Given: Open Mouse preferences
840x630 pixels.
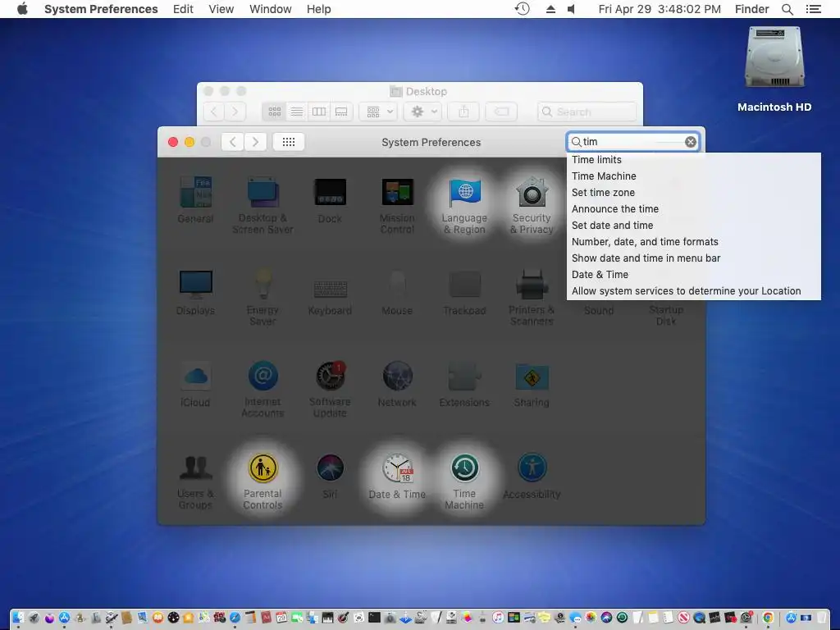Looking at the screenshot, I should [x=397, y=292].
